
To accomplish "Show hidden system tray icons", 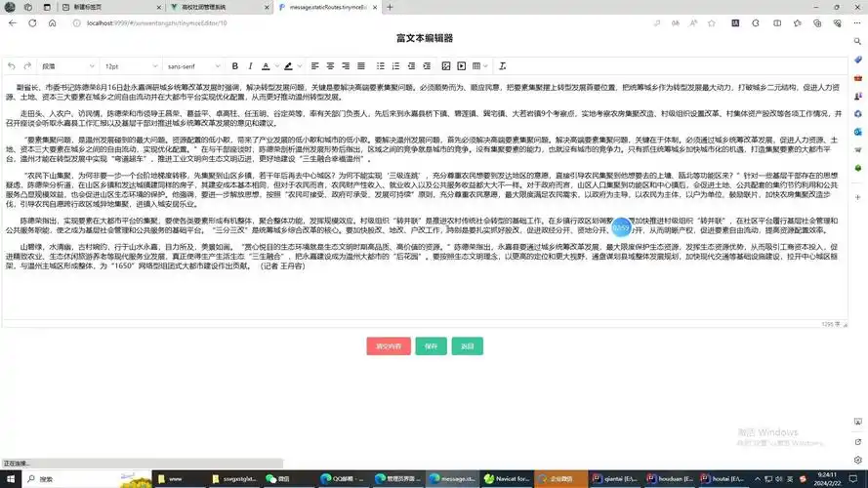I will (x=758, y=478).
